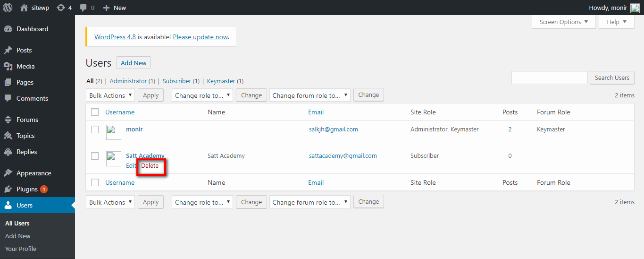Click top Change button next to role dropdown
The width and height of the screenshot is (644, 259).
[x=251, y=95]
